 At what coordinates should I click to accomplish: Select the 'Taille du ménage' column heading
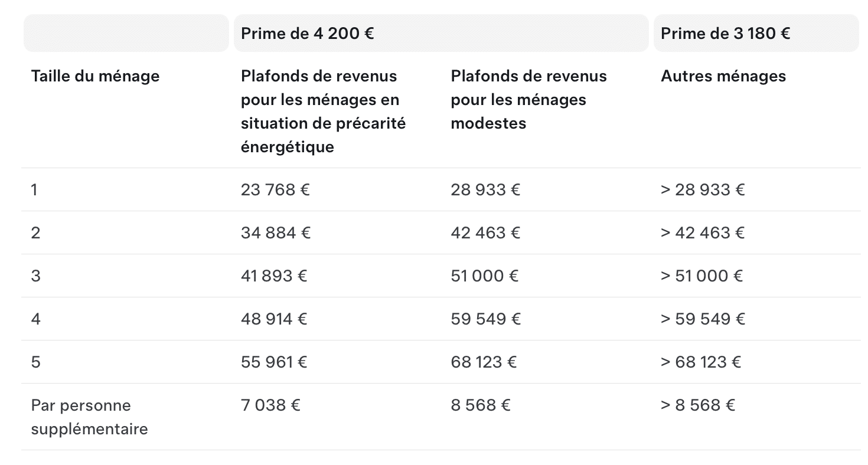point(95,76)
